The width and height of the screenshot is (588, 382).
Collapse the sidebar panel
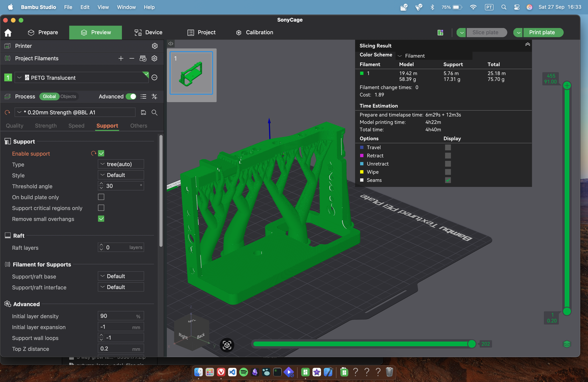click(x=171, y=44)
